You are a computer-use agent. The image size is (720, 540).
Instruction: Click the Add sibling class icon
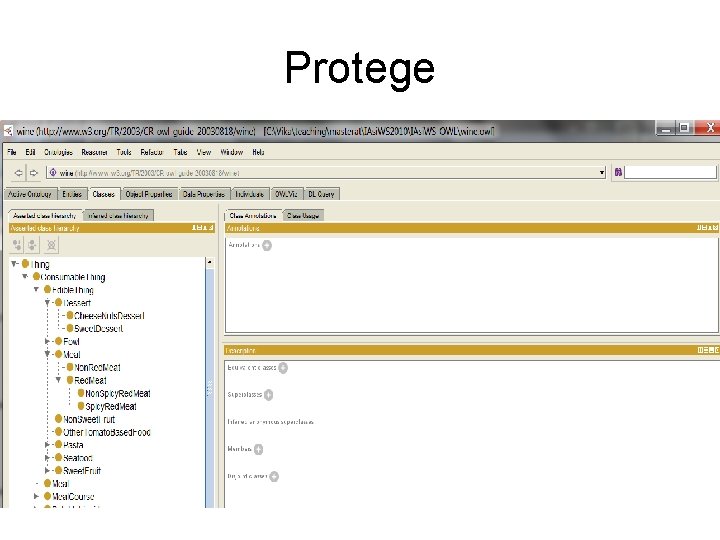32,245
